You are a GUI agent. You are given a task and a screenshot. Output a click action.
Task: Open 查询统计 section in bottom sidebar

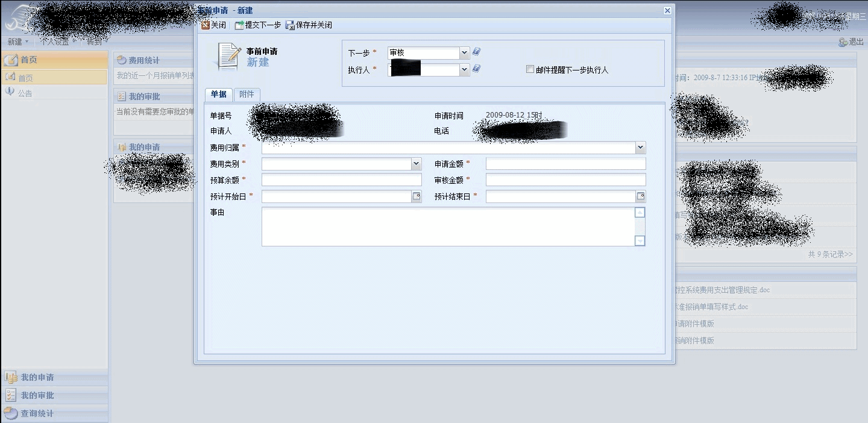point(54,413)
